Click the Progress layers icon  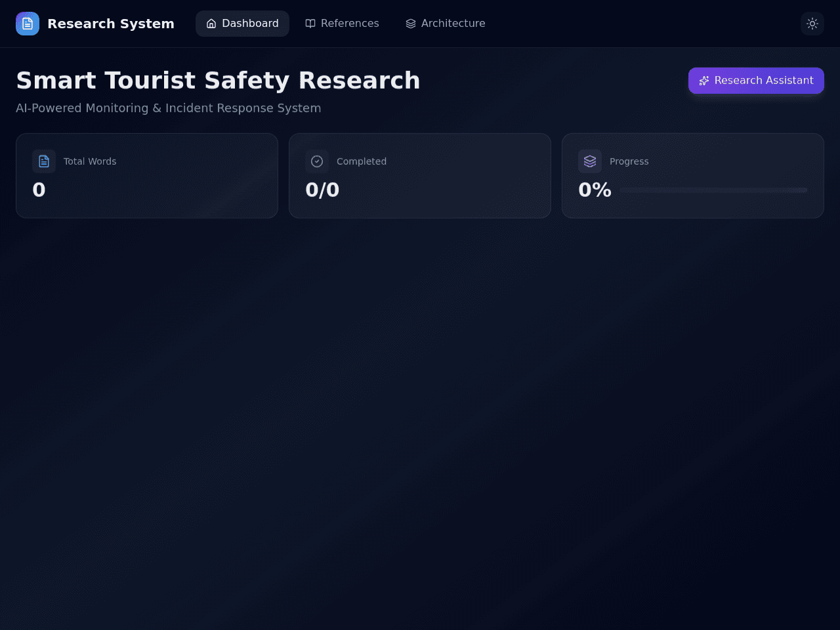590,161
